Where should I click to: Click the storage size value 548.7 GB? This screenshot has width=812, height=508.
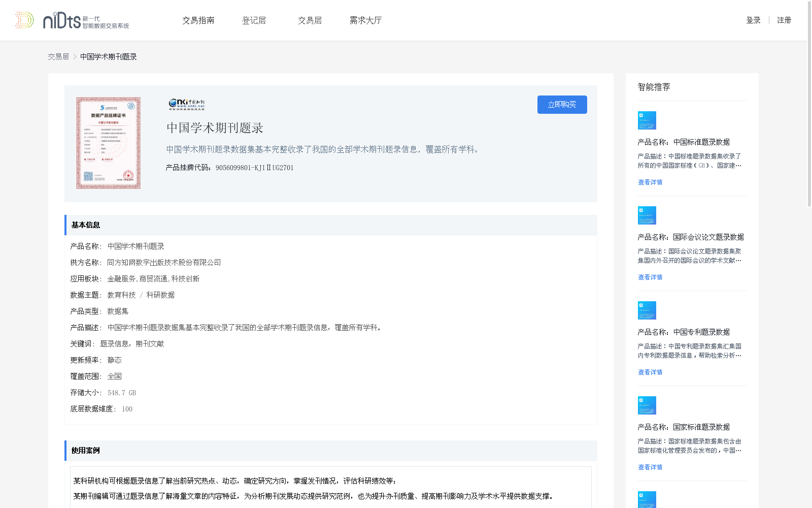pos(122,393)
